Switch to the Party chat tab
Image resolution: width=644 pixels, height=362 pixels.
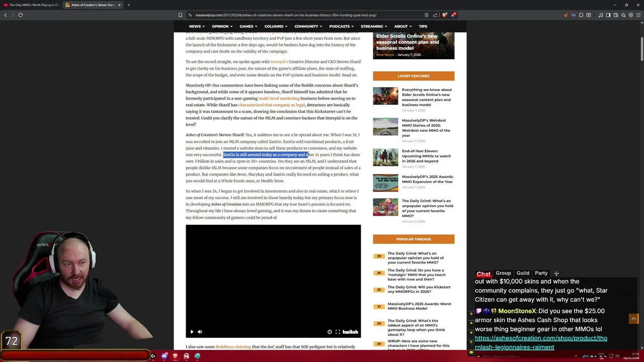(x=541, y=273)
